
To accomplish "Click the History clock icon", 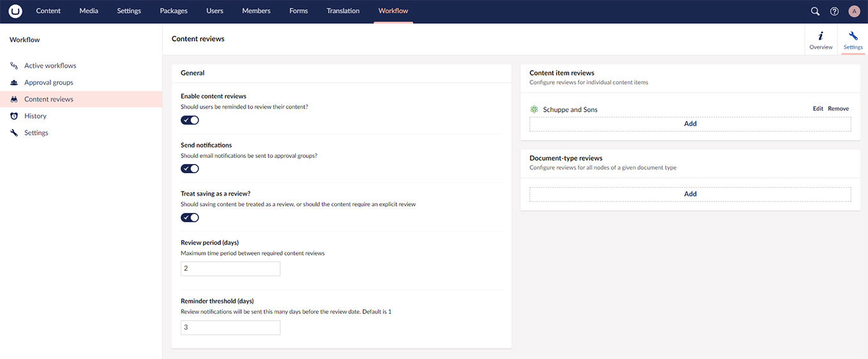I will click(x=14, y=116).
